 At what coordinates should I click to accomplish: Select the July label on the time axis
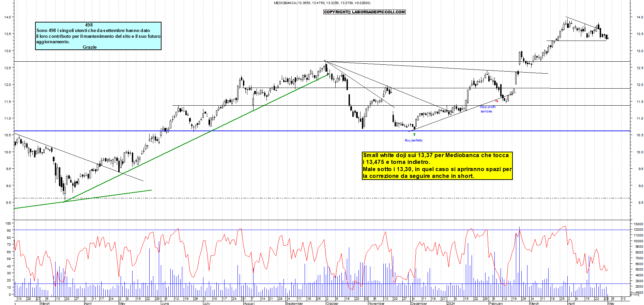[207, 303]
